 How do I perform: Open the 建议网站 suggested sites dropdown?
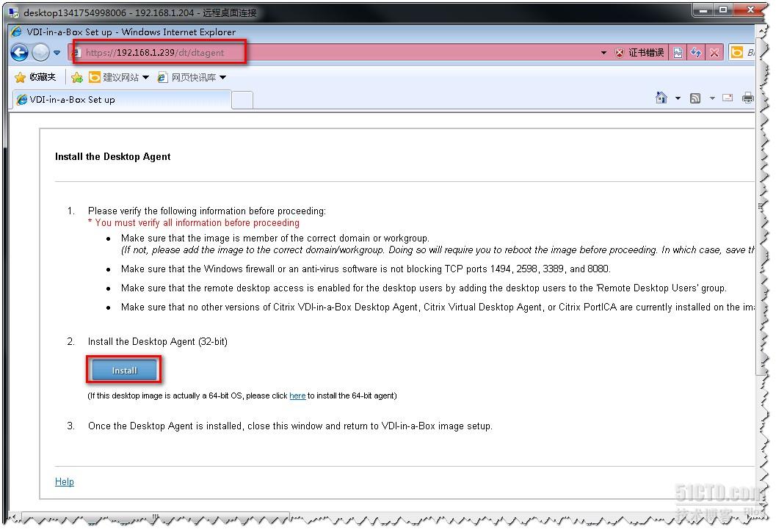[x=119, y=77]
